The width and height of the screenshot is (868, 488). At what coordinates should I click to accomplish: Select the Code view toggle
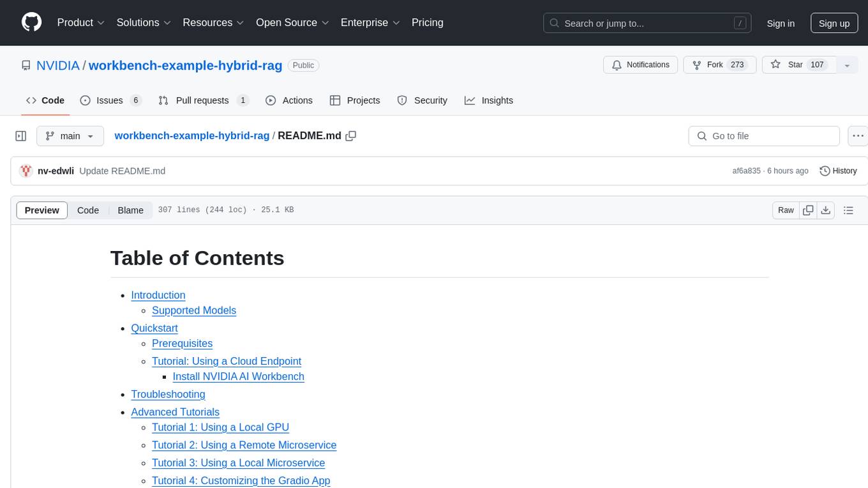click(x=88, y=210)
